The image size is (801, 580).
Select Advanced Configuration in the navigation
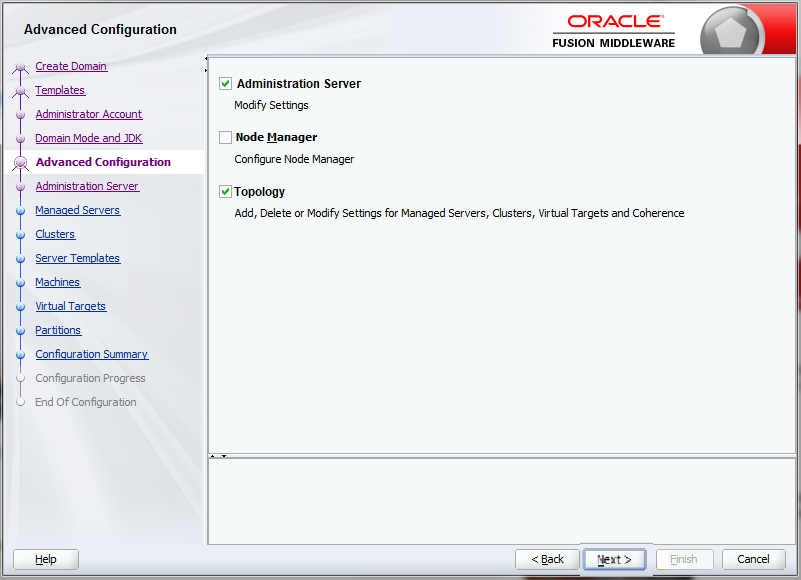click(103, 162)
